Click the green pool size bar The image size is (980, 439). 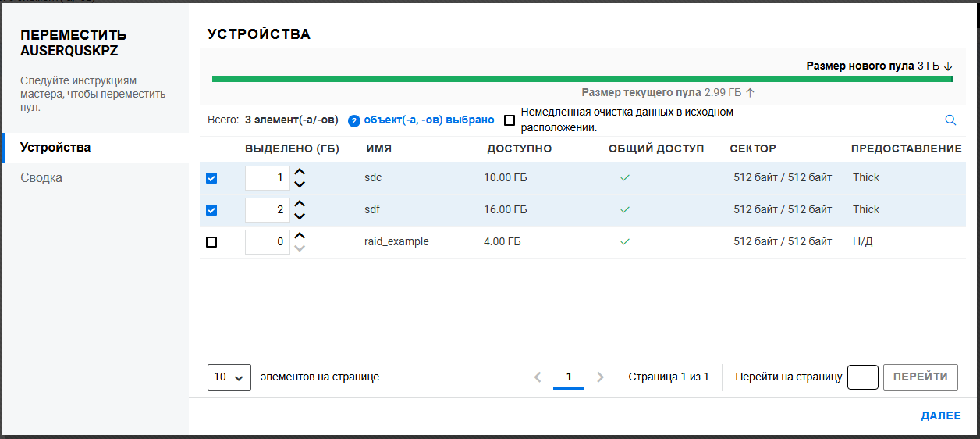pos(582,79)
